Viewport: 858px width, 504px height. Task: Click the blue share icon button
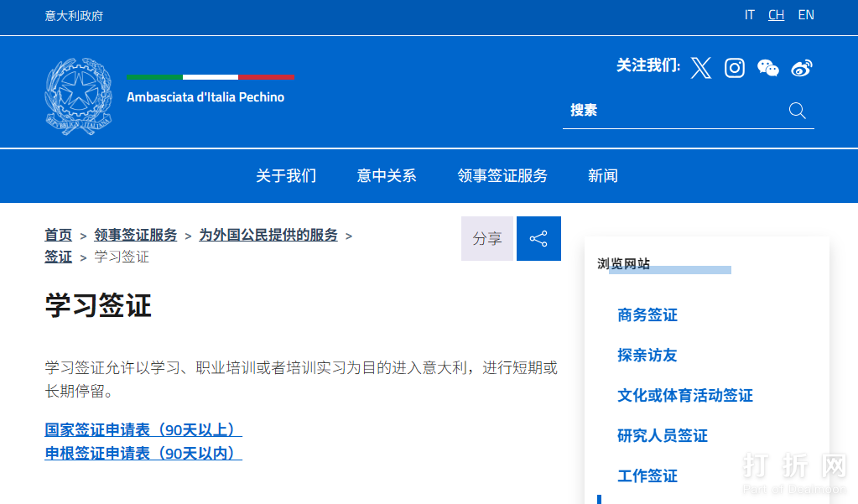click(x=538, y=239)
